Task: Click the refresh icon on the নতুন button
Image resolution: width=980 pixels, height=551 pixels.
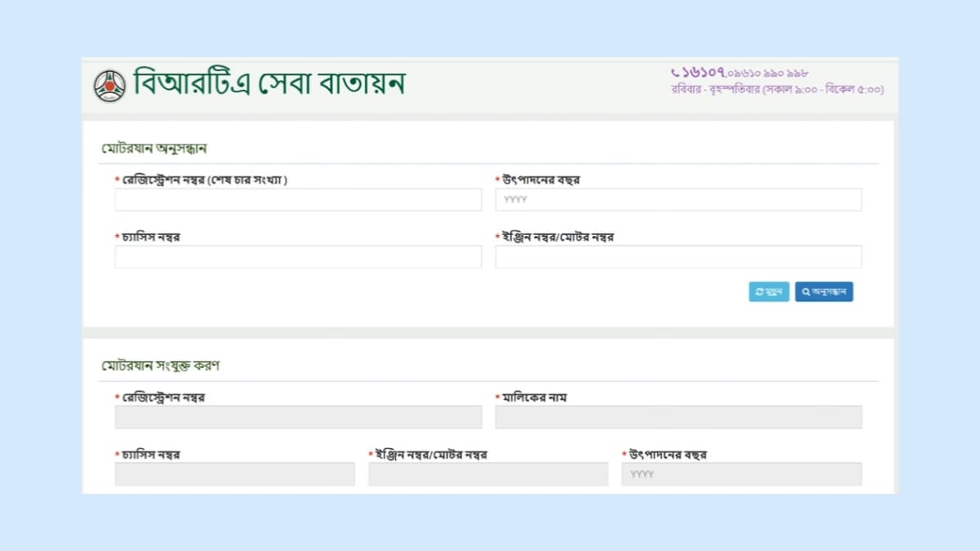Action: coord(759,291)
